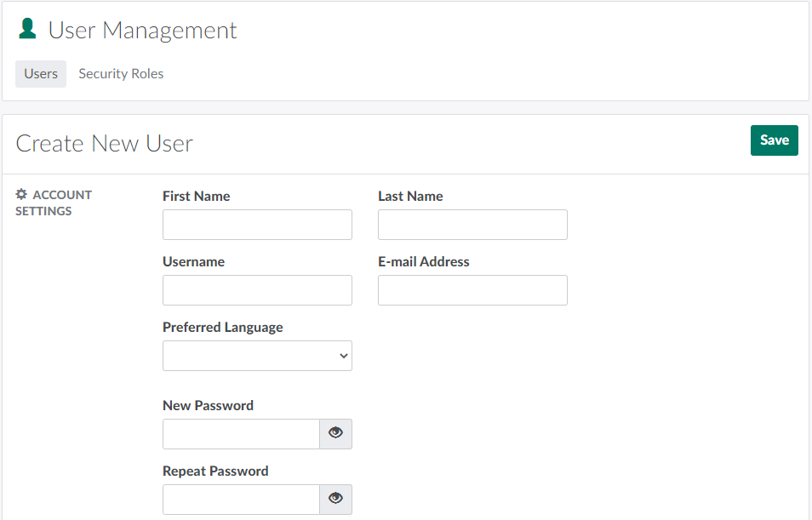Click the Create New User heading
The image size is (812, 520).
pyautogui.click(x=105, y=144)
